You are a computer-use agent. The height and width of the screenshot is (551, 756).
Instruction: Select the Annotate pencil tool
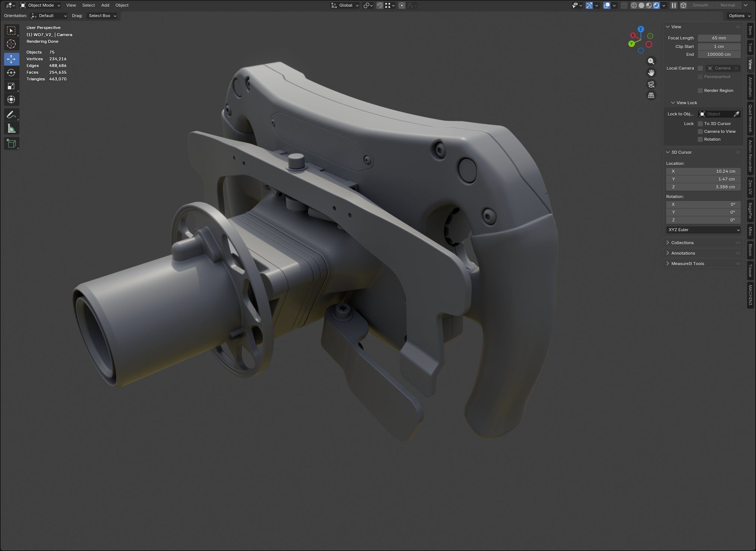pyautogui.click(x=11, y=115)
